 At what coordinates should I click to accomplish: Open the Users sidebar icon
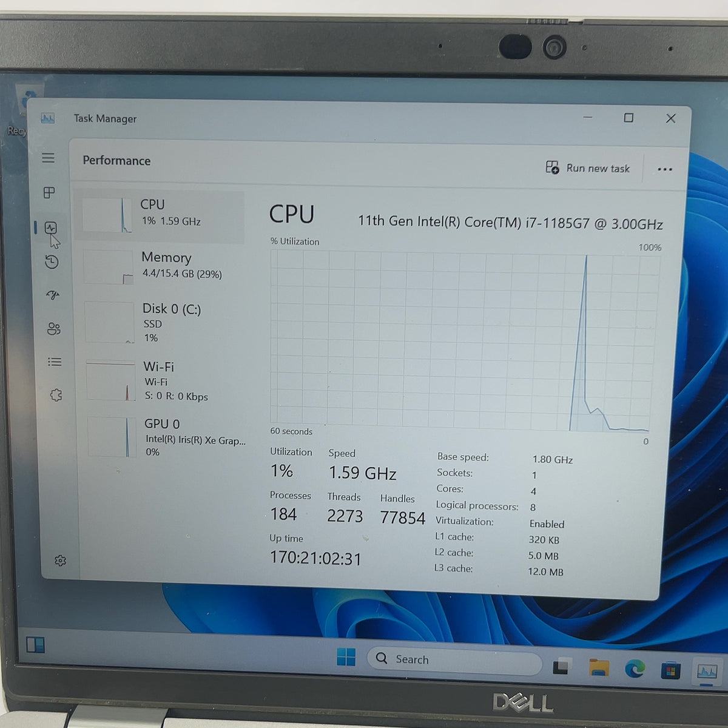(54, 329)
